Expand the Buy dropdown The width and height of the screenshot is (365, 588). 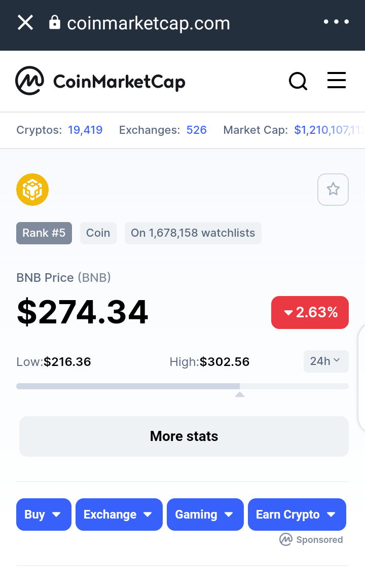pos(44,514)
